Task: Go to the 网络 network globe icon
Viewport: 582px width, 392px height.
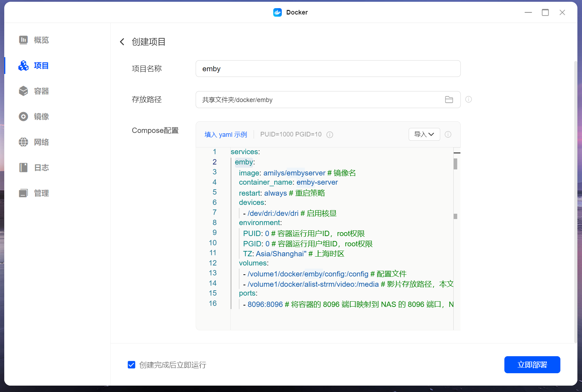Action: coord(23,142)
